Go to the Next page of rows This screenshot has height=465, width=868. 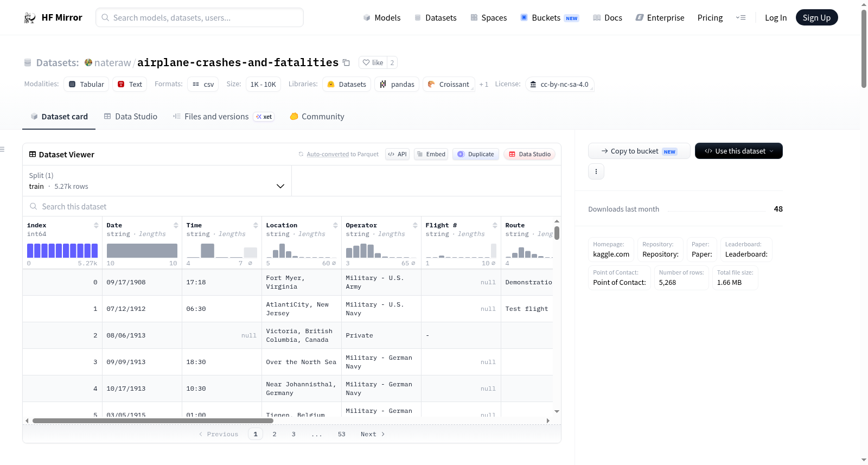click(373, 434)
